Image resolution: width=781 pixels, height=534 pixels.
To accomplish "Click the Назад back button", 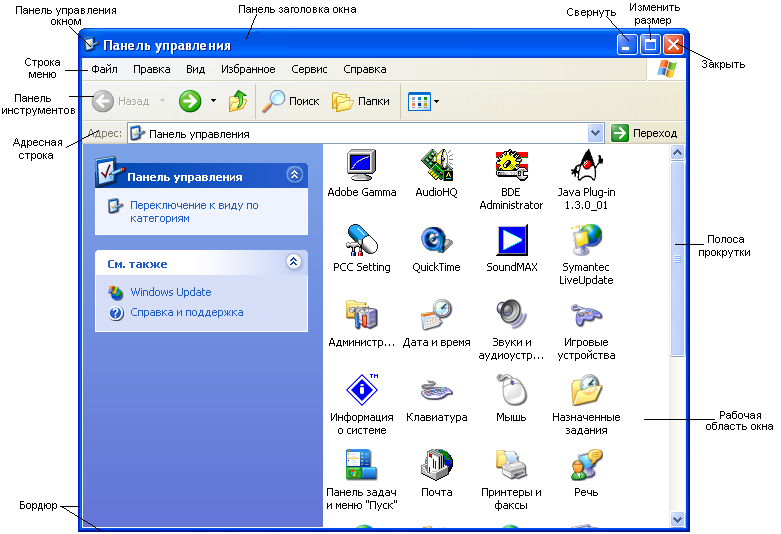I will (121, 101).
